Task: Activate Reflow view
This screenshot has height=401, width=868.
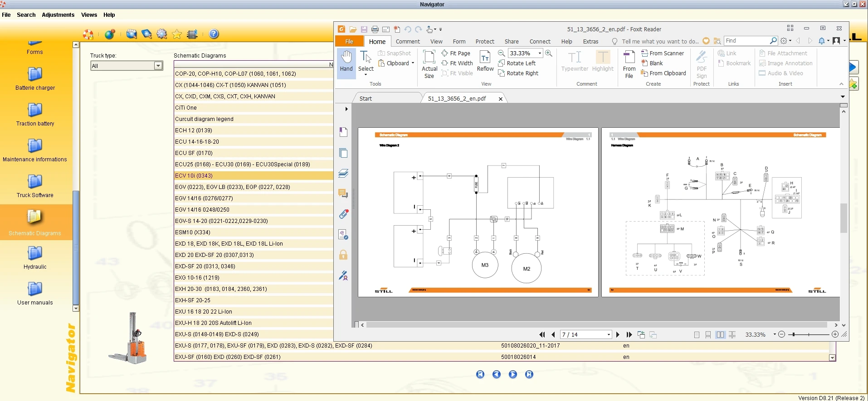Action: pyautogui.click(x=485, y=61)
